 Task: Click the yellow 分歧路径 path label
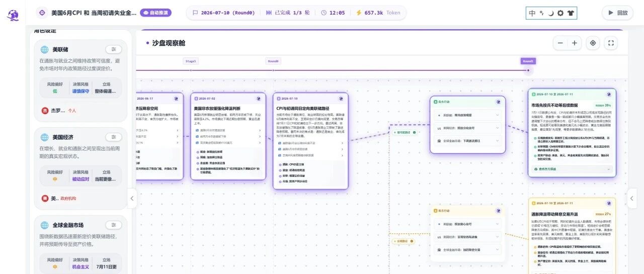403,241
